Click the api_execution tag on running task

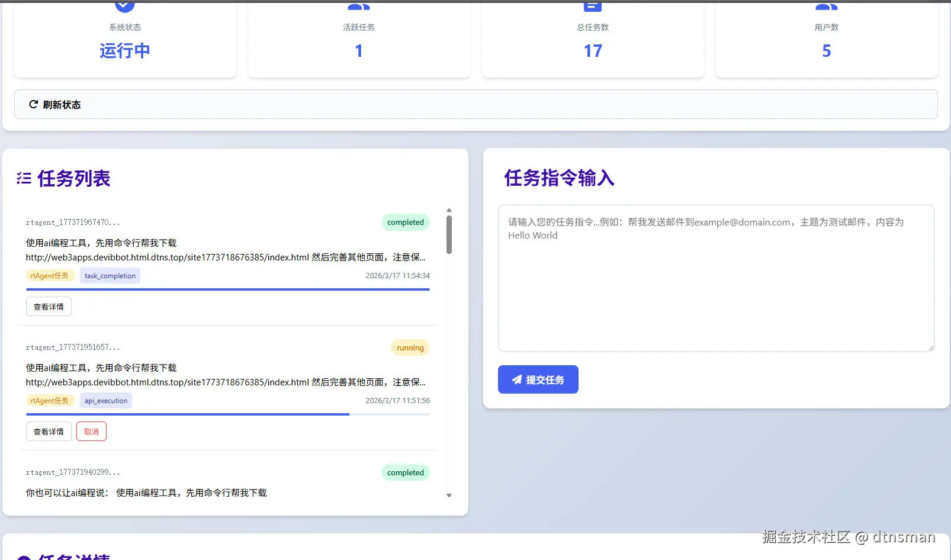pyautogui.click(x=105, y=400)
